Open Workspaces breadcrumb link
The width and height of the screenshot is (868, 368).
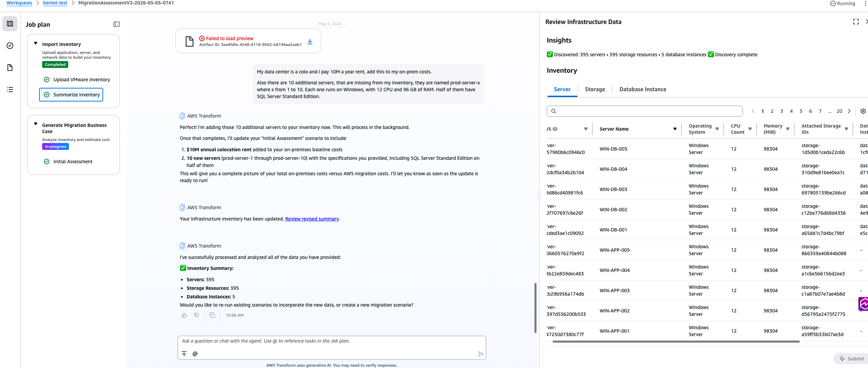[19, 3]
